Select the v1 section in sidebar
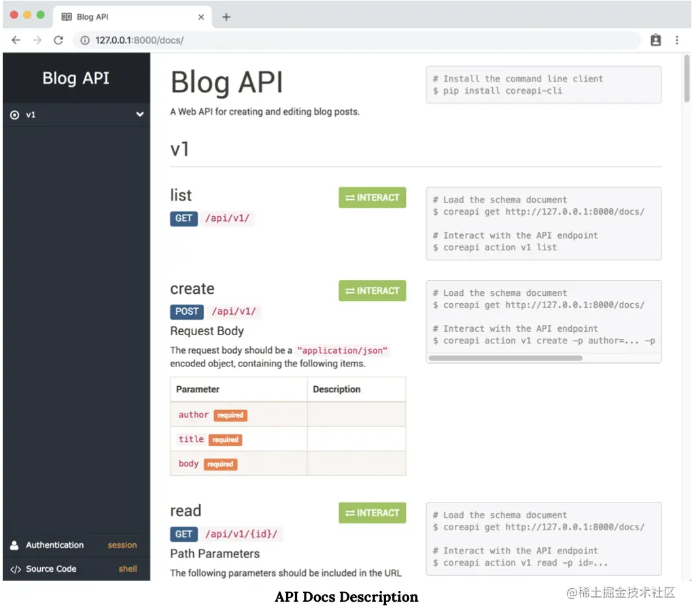The height and width of the screenshot is (616, 692). pyautogui.click(x=76, y=115)
